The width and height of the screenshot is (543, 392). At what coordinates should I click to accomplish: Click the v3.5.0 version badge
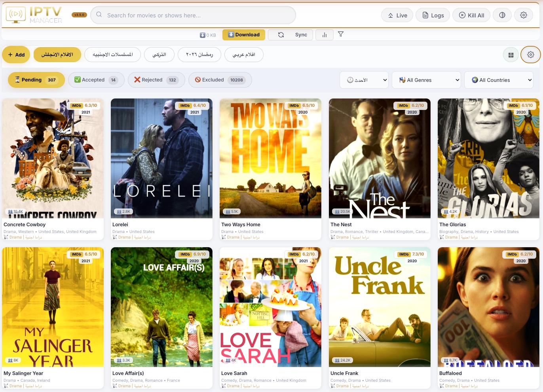point(79,15)
